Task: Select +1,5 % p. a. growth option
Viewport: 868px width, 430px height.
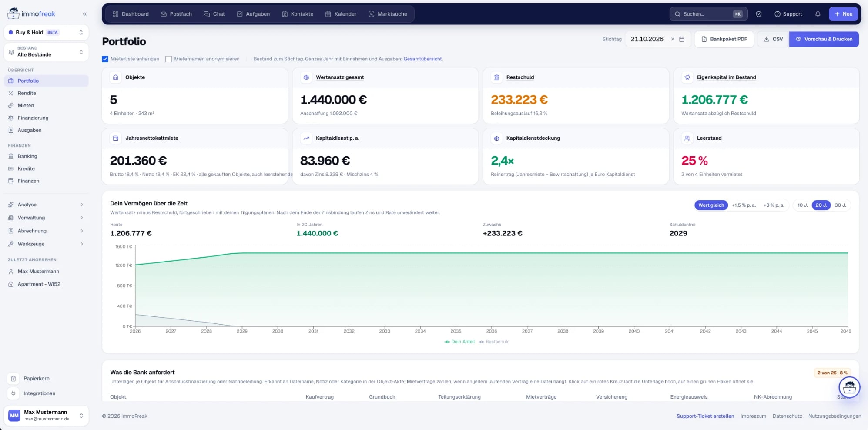Action: click(744, 205)
